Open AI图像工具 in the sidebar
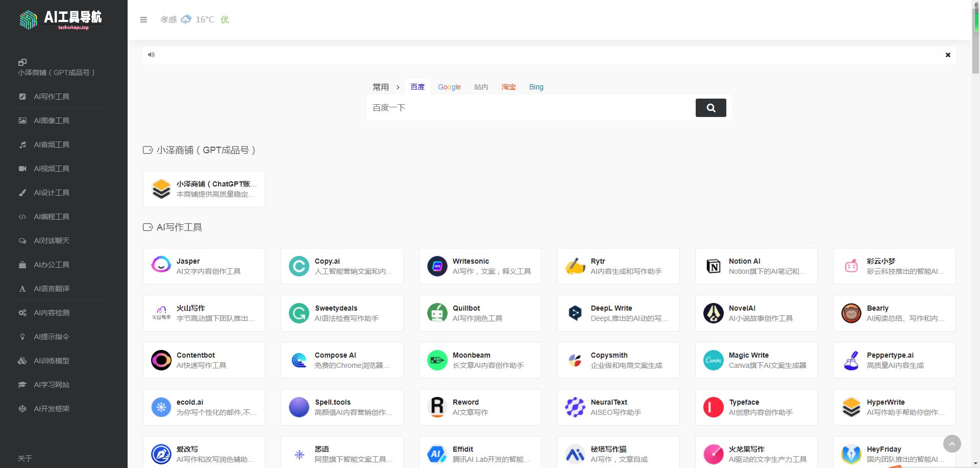The height and width of the screenshot is (468, 980). 52,121
